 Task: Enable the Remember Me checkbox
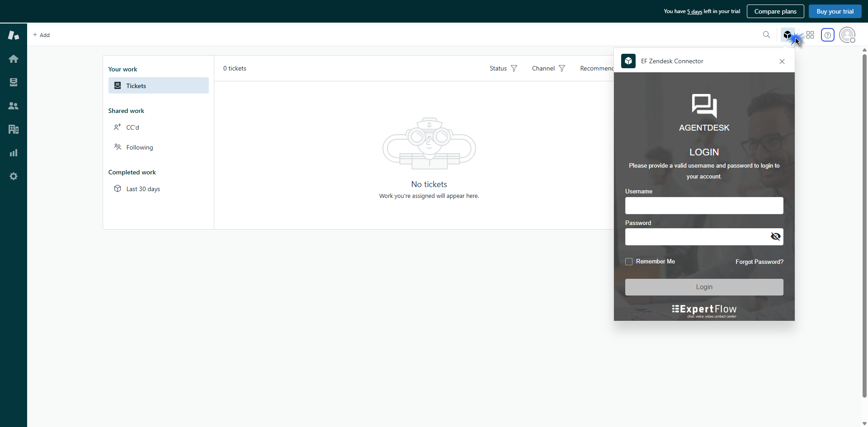coord(629,262)
